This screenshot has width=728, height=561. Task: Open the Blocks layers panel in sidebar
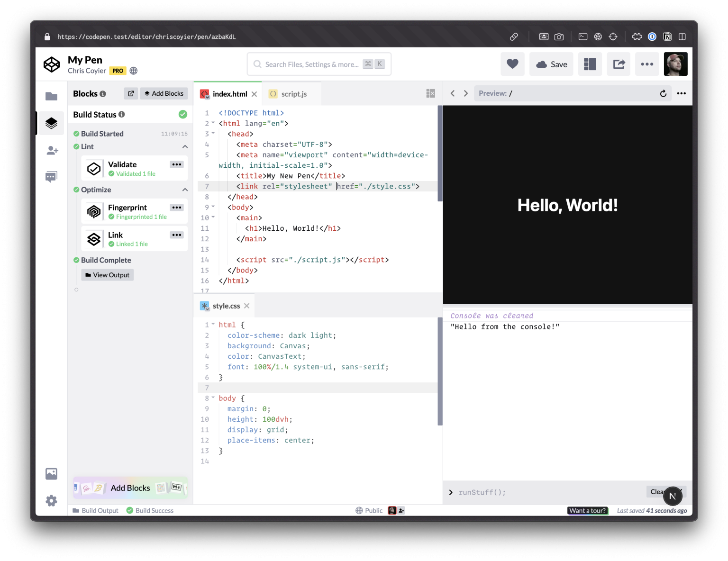pyautogui.click(x=51, y=123)
